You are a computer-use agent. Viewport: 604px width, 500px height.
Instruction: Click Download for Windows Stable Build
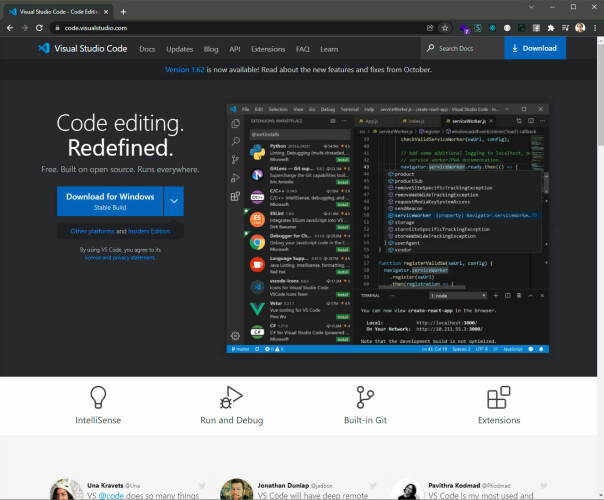click(x=110, y=201)
